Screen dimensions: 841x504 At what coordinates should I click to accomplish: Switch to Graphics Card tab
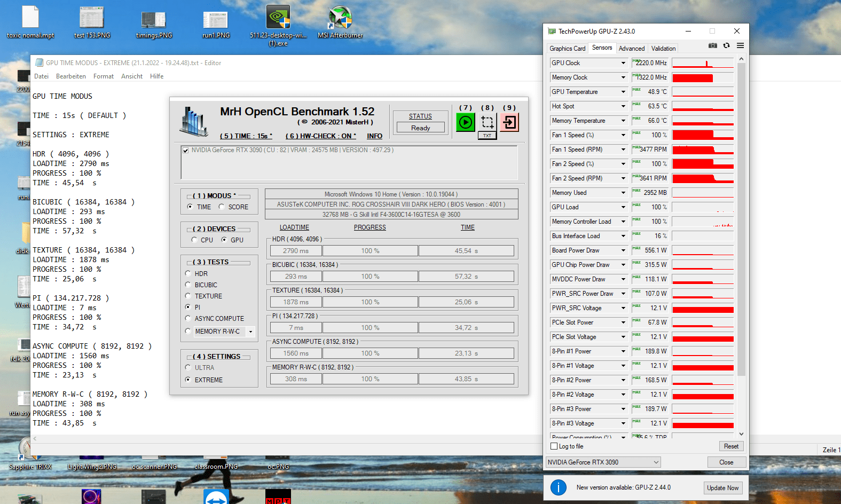(568, 49)
